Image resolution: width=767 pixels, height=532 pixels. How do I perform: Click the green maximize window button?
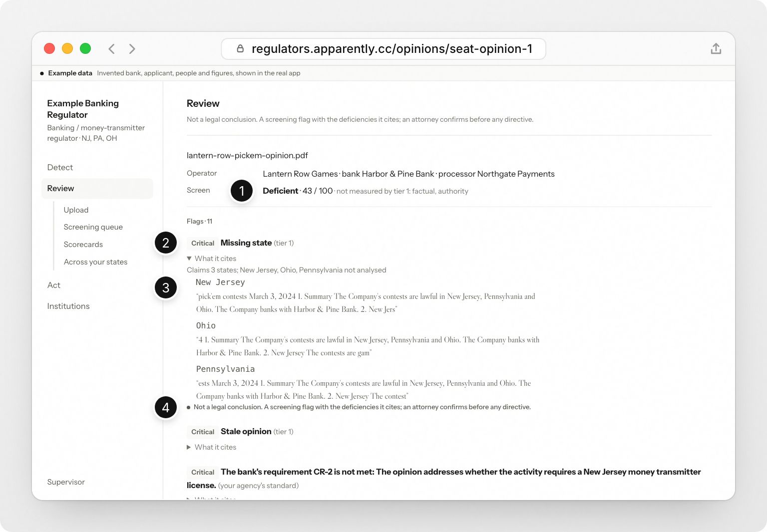(x=85, y=48)
